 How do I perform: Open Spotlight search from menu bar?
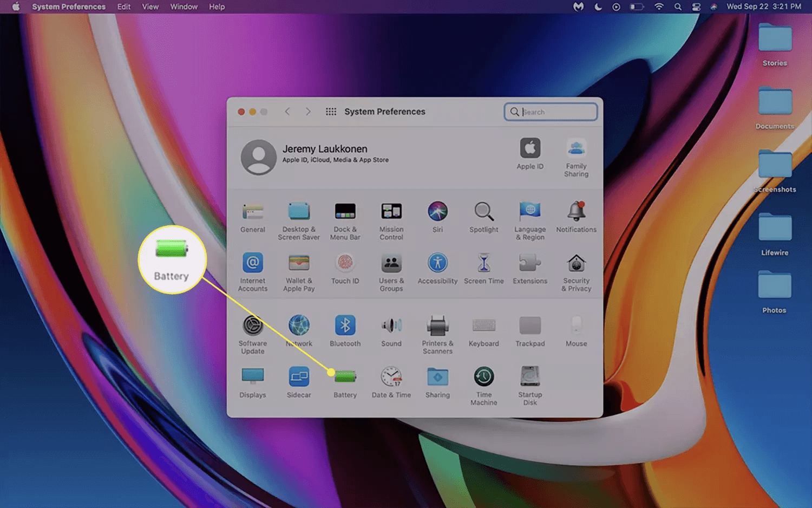click(678, 6)
